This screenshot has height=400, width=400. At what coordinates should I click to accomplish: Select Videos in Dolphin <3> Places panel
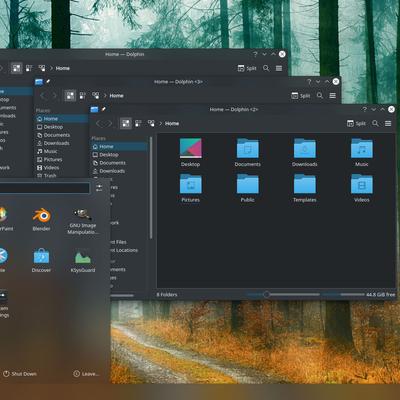click(62, 168)
